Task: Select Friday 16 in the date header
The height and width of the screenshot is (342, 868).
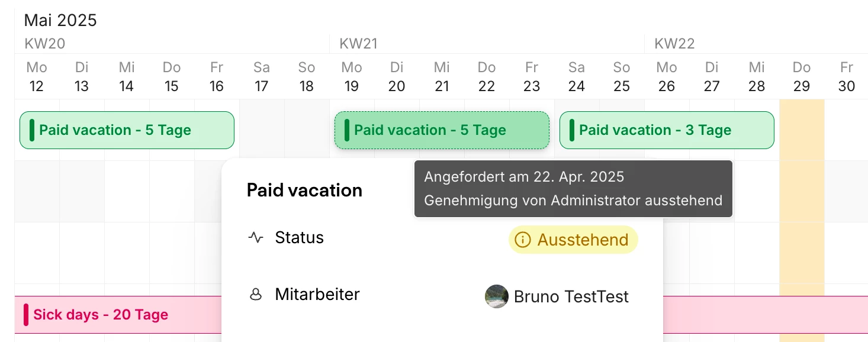Action: coord(217,77)
